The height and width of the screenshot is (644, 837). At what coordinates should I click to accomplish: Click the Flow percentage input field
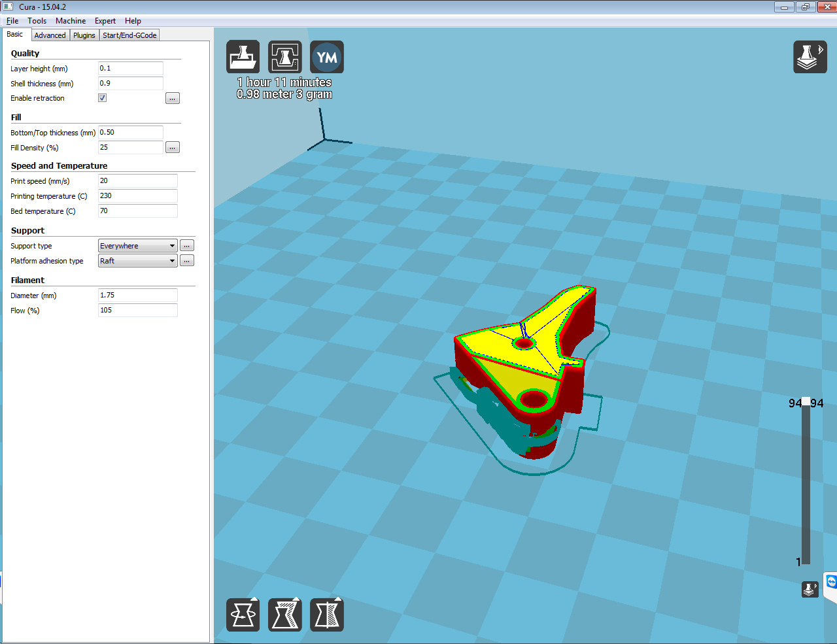click(x=138, y=311)
